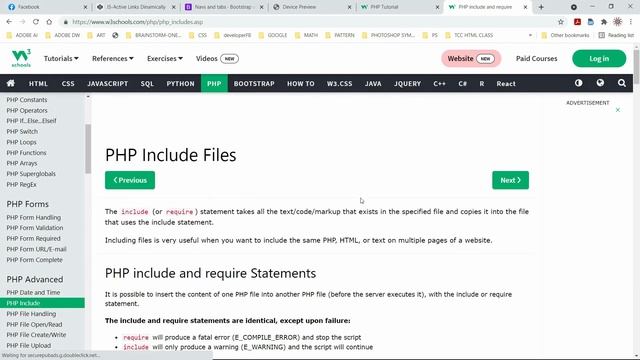Open Adobe Acrobat extension icon

click(577, 22)
